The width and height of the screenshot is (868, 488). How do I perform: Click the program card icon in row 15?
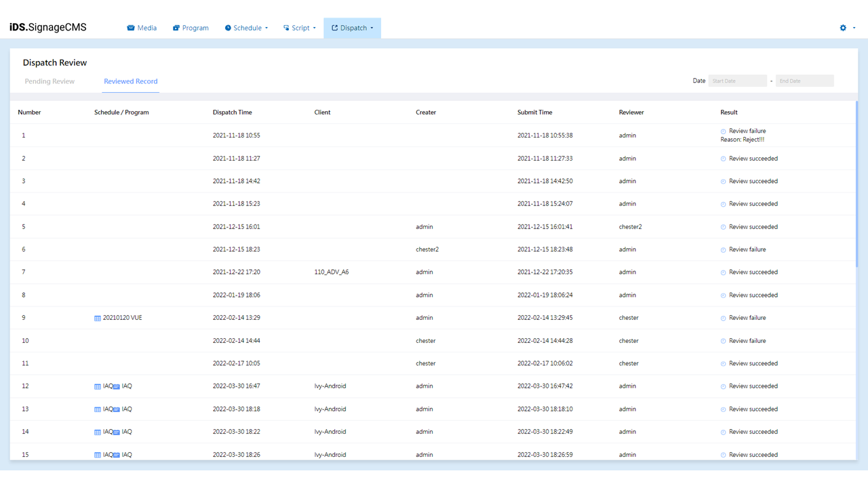click(x=117, y=455)
